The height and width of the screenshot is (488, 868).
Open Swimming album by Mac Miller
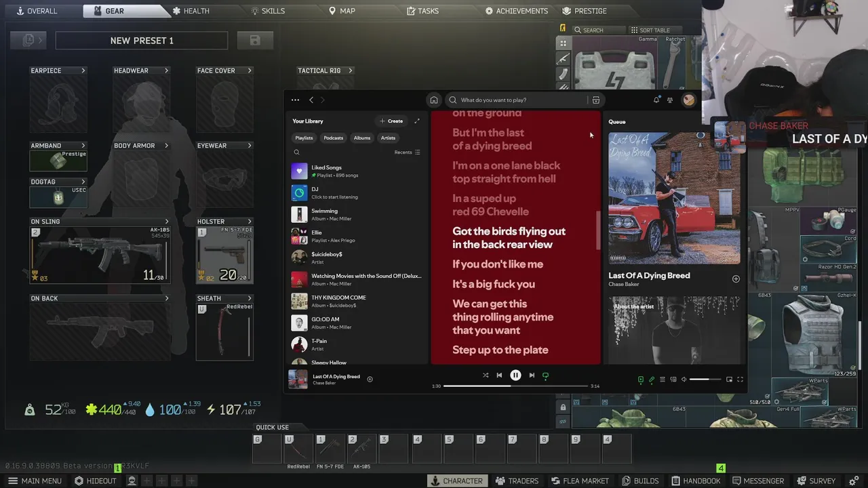[x=357, y=214]
